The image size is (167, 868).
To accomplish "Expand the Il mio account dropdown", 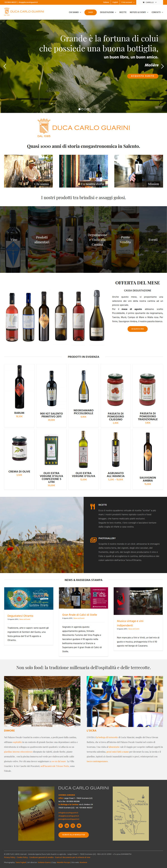I will tap(128, 2).
